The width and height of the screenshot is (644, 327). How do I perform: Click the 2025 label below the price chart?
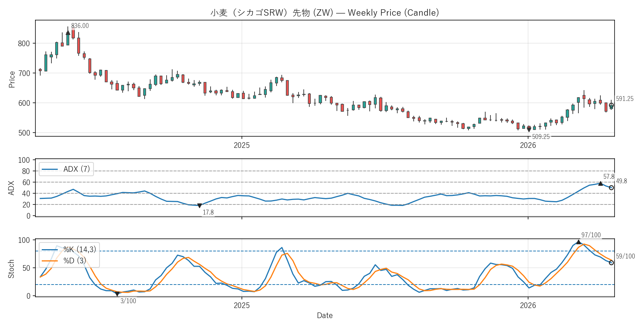tap(241, 145)
